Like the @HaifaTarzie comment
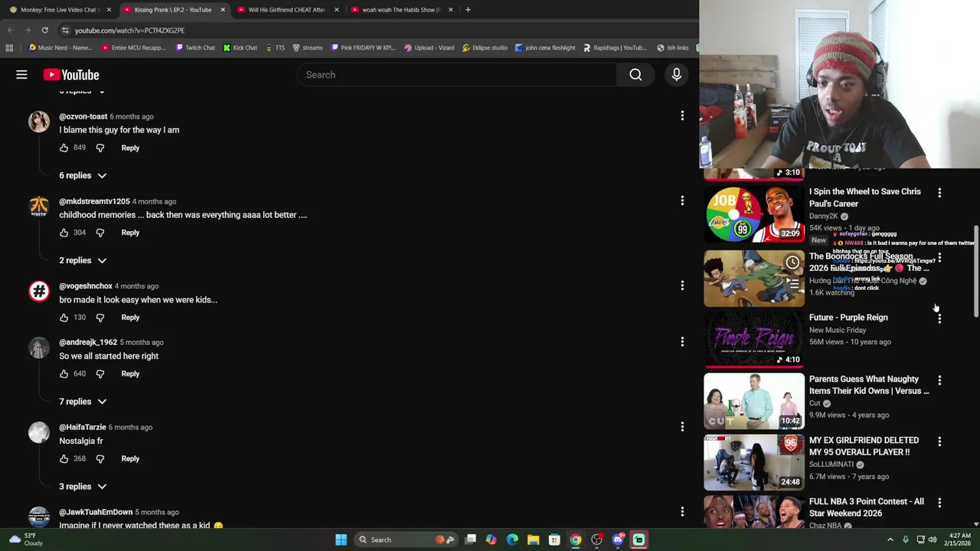 [x=64, y=458]
